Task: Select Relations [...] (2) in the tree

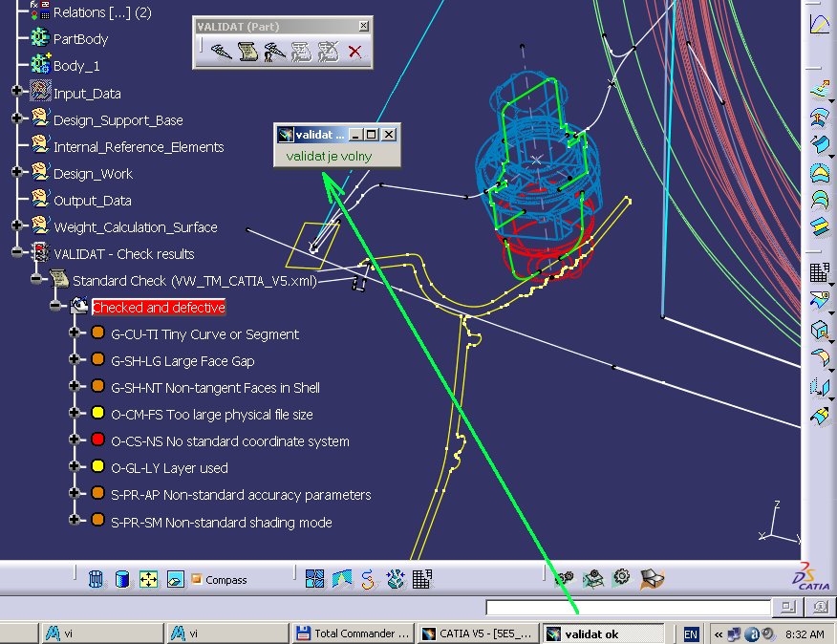Action: point(102,12)
